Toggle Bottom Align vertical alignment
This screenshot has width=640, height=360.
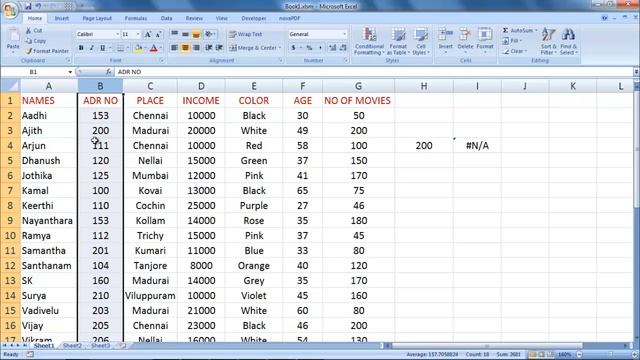196,34
